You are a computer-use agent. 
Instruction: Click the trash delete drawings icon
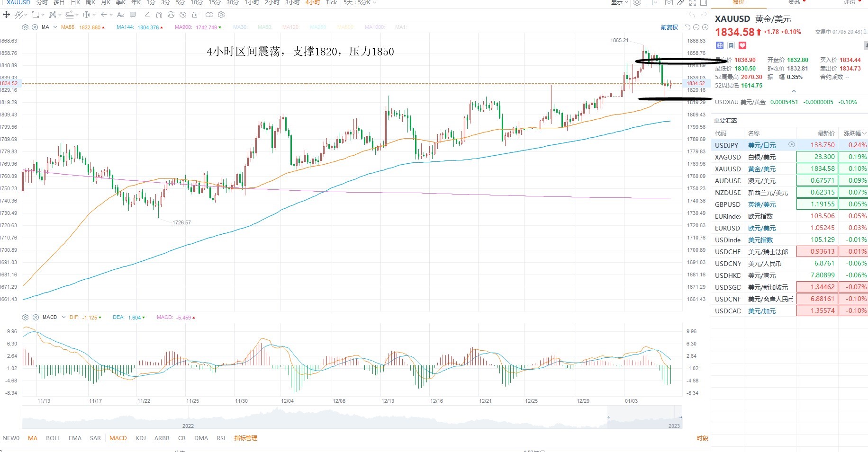tap(195, 15)
